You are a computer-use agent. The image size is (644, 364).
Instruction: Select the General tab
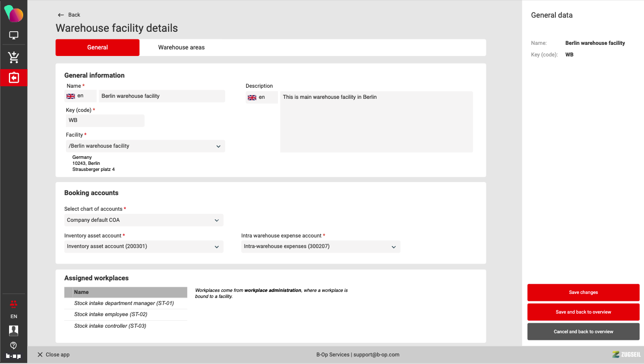[x=97, y=47]
